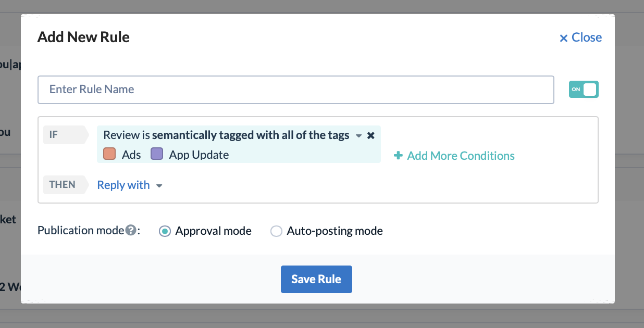Focus the Enter Rule Name field

(295, 90)
